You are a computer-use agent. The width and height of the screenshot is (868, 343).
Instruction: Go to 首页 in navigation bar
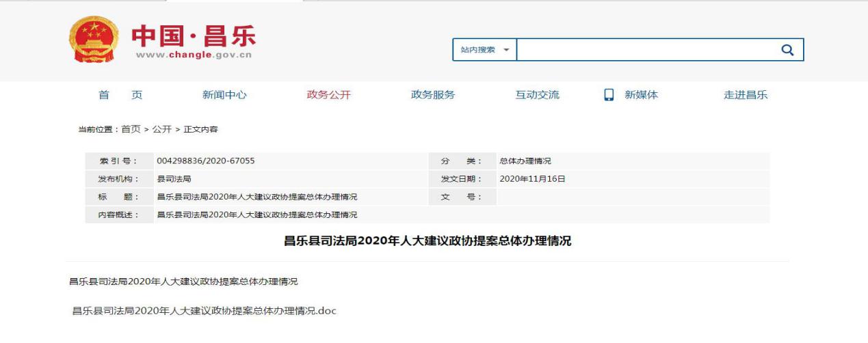click(120, 95)
